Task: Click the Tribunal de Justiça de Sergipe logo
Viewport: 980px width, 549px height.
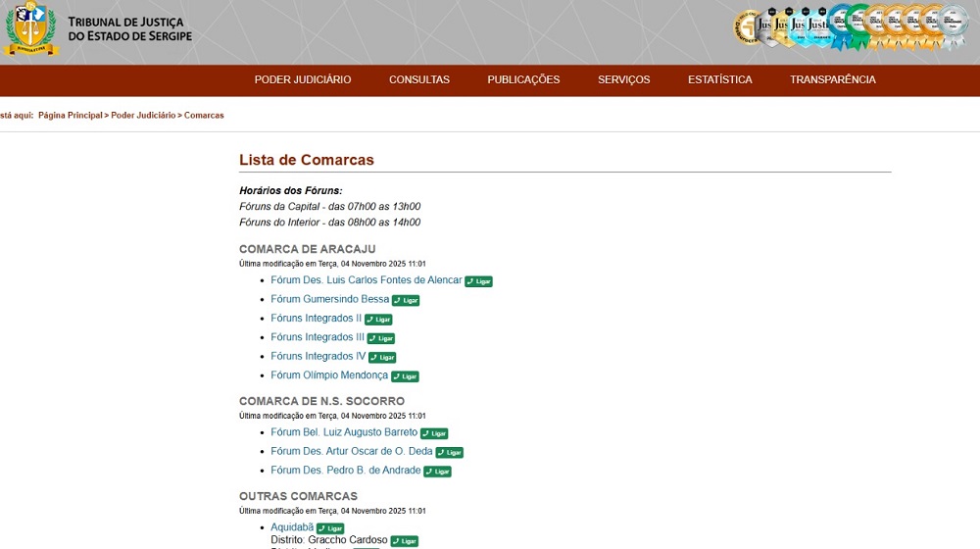Action: (x=98, y=30)
